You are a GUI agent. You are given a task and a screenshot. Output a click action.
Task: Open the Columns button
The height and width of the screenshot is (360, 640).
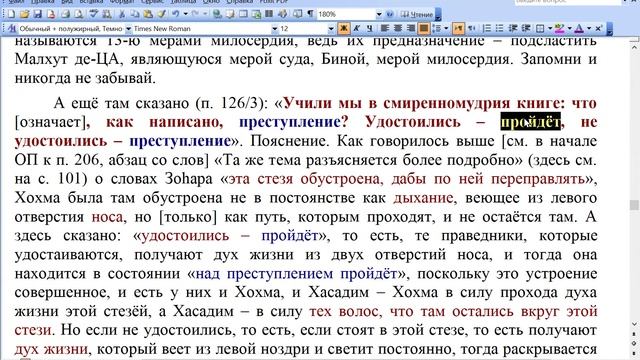[x=269, y=14]
